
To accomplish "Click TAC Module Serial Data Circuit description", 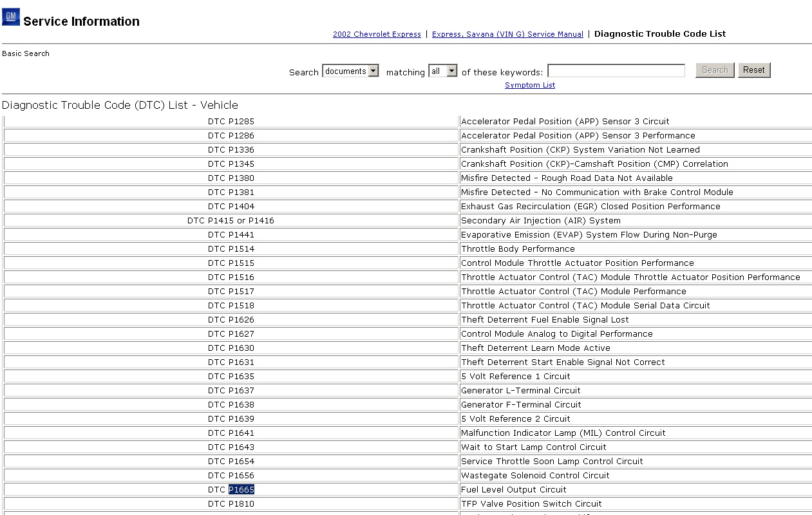I will tap(585, 305).
